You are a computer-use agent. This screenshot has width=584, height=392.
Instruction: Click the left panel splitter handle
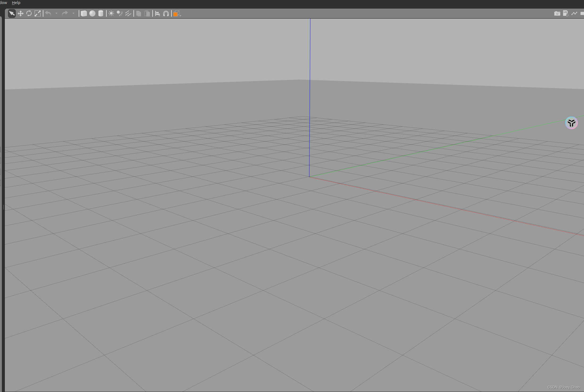click(3, 207)
